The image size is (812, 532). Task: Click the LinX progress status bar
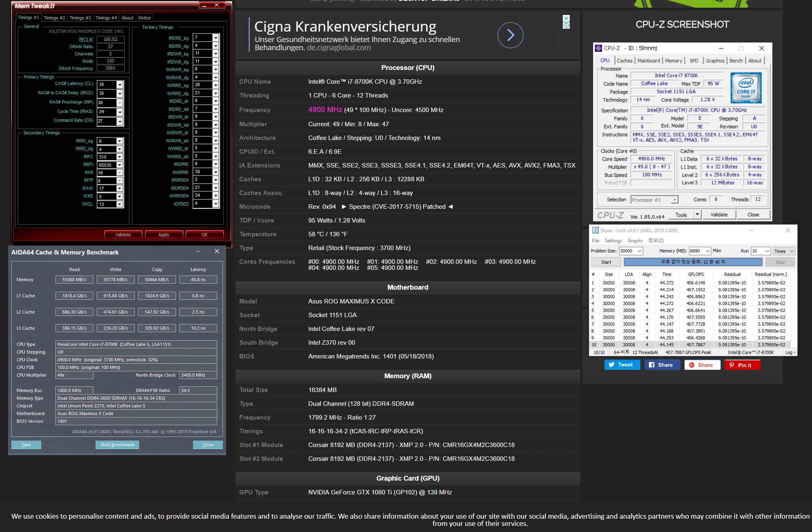pyautogui.click(x=693, y=262)
